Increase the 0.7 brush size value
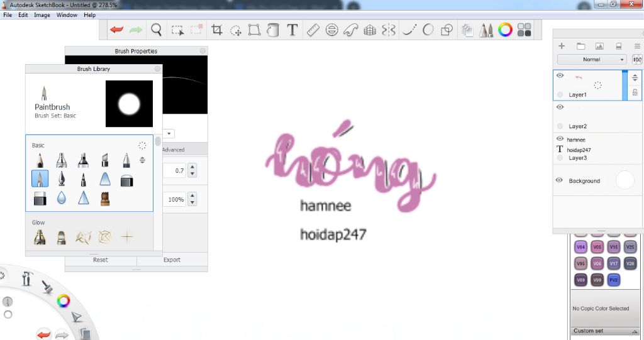 [x=192, y=167]
